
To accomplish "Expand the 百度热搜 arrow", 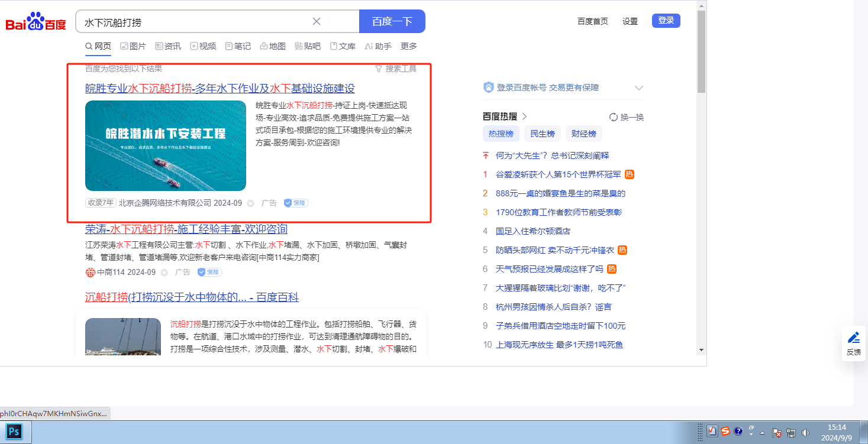I will click(x=524, y=116).
